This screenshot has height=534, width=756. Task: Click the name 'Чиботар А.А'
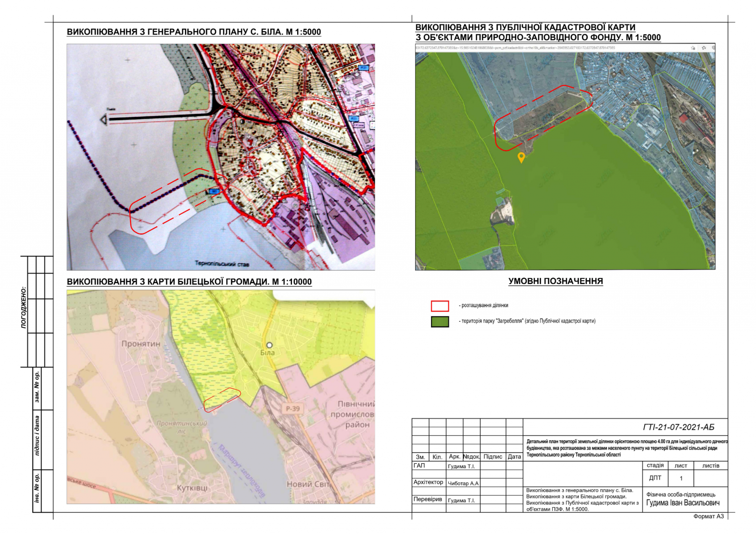coord(463,483)
